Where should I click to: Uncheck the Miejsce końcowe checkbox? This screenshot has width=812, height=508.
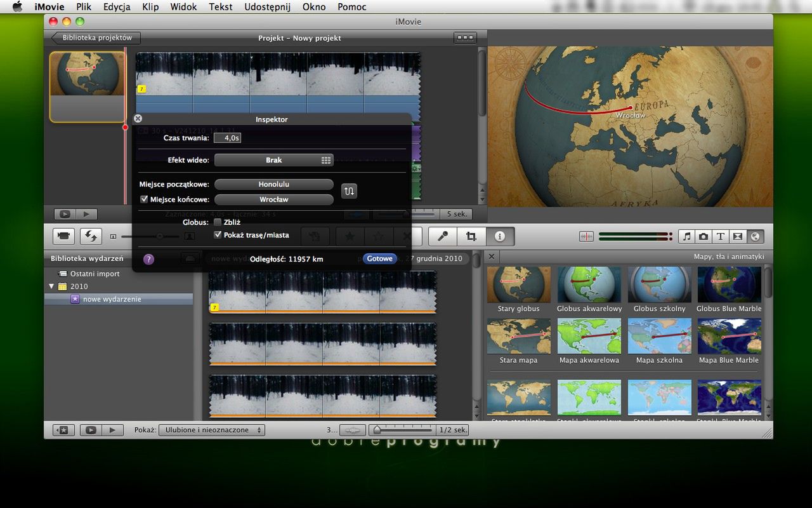point(144,199)
